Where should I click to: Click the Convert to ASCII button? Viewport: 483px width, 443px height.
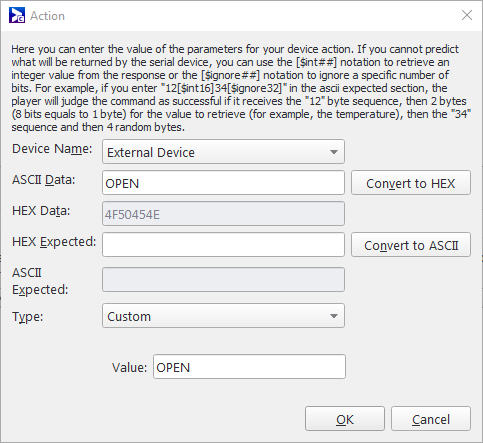coord(411,245)
